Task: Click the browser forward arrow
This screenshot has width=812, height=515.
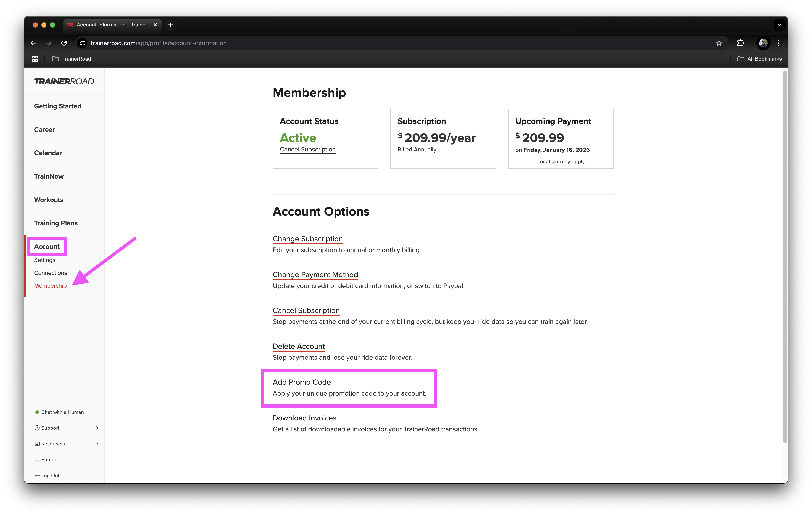Action: [x=49, y=43]
